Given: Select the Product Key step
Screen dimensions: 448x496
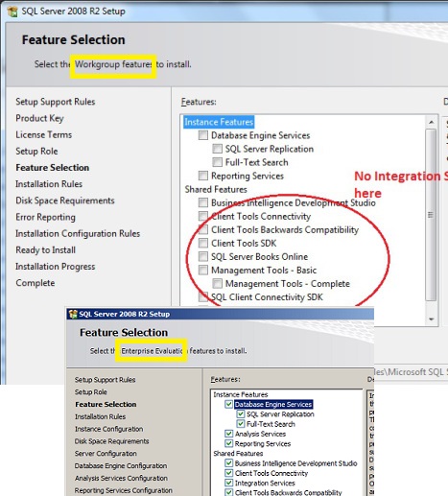Looking at the screenshot, I should (x=39, y=118).
